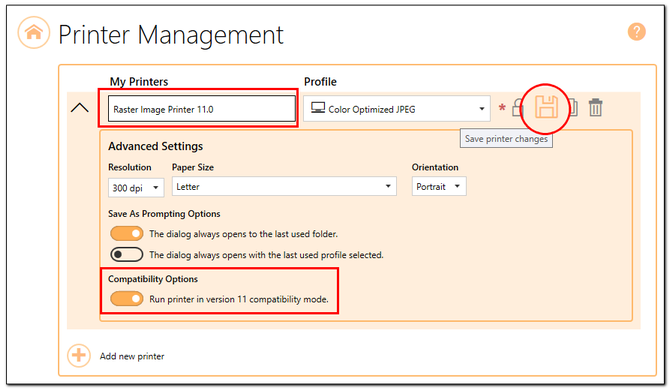Open the orange help question mark

[636, 32]
